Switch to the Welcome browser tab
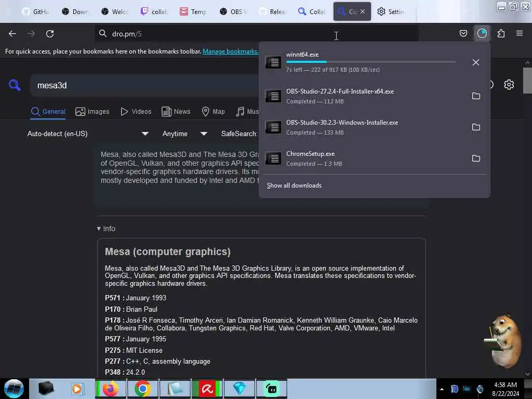 (115, 11)
